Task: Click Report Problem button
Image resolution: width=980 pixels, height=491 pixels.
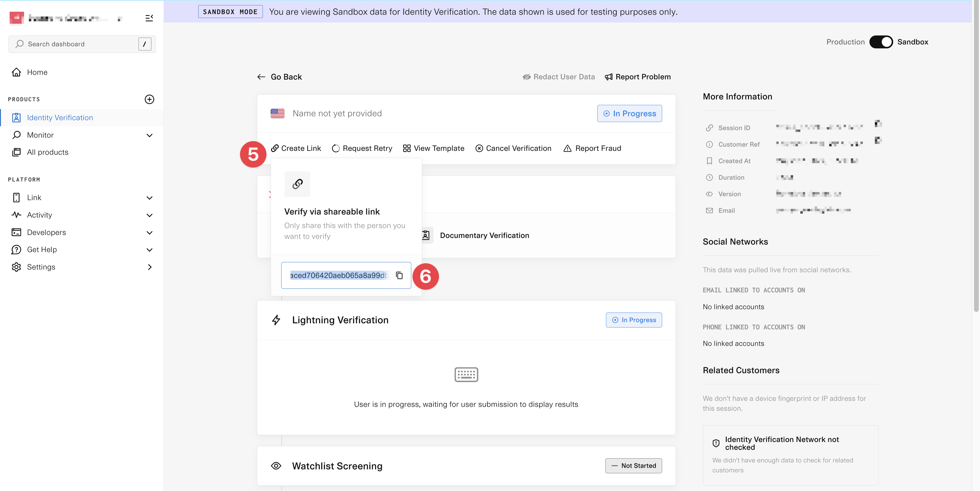Action: 638,77
